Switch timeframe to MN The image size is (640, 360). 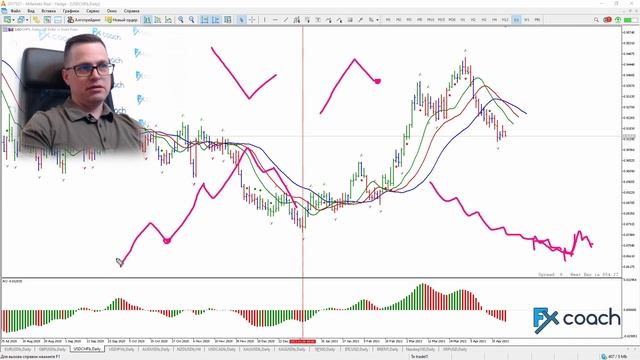538,20
